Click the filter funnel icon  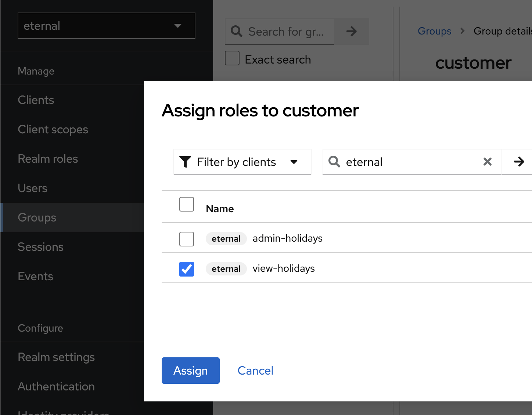186,162
